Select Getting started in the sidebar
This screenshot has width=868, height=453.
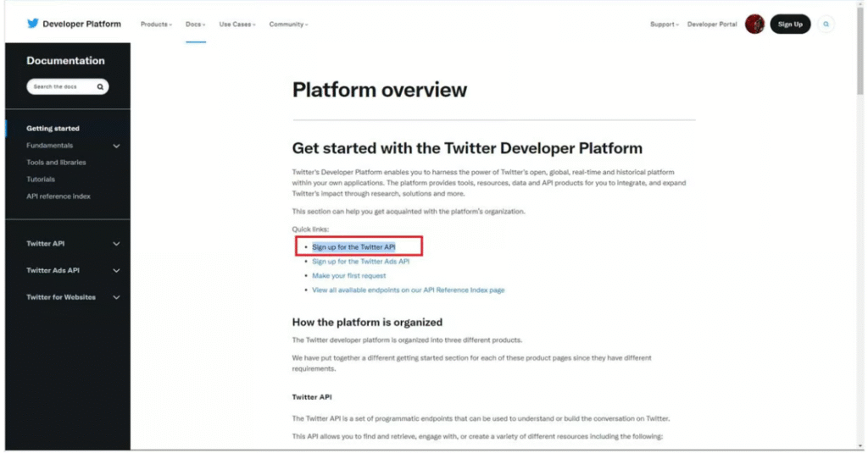pos(53,129)
